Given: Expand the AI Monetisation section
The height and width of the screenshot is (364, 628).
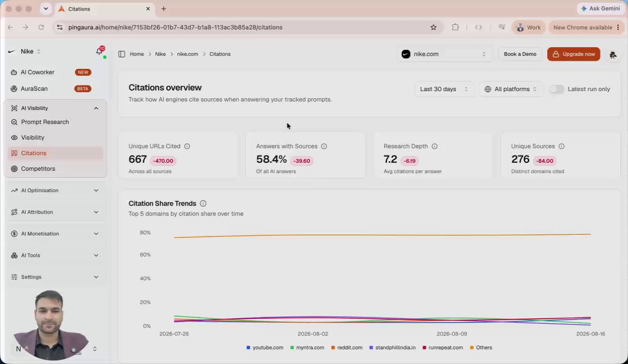Looking at the screenshot, I should (x=55, y=234).
